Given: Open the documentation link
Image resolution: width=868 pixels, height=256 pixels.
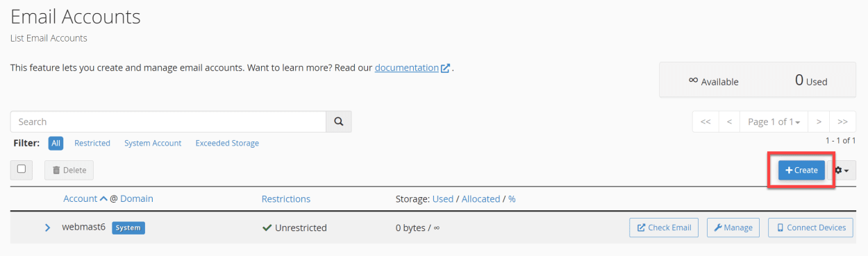Looking at the screenshot, I should click(x=407, y=68).
